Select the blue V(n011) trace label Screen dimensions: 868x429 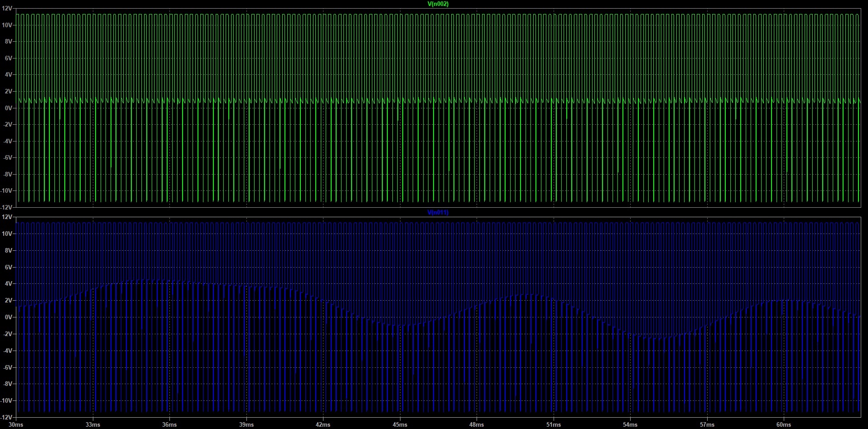438,213
